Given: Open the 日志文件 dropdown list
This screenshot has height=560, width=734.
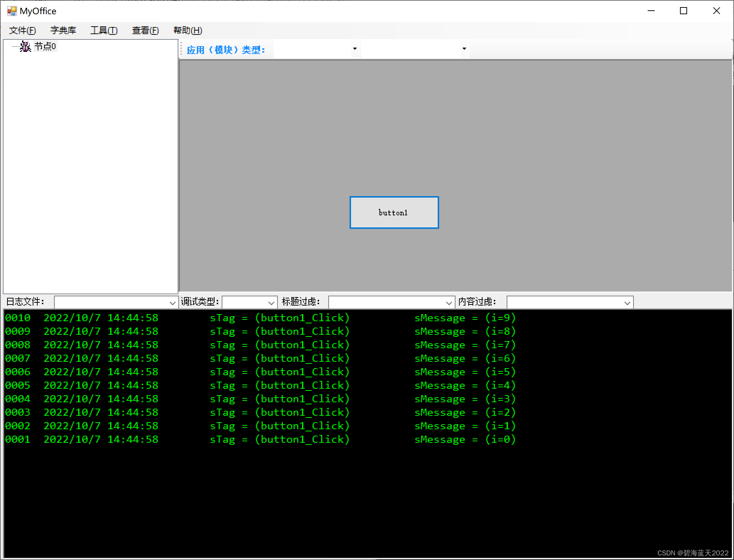Looking at the screenshot, I should pos(172,303).
